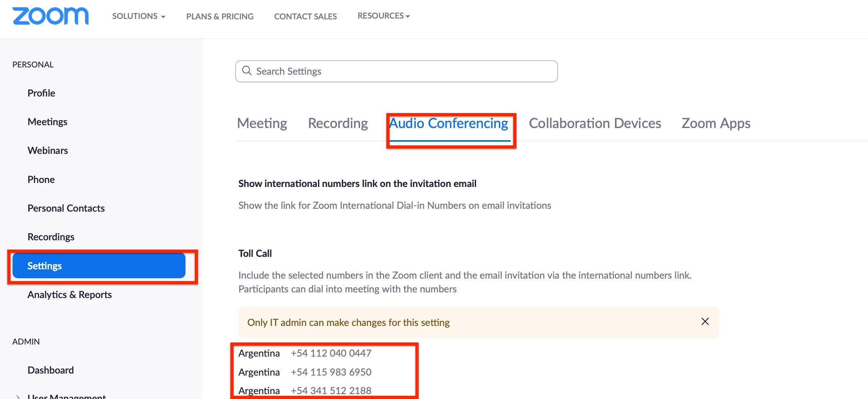Click the PERSONAL section label

[33, 65]
